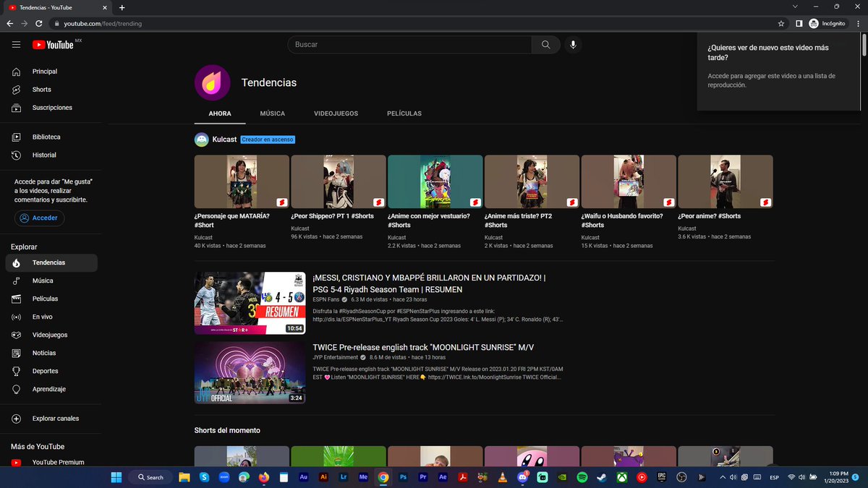Click the Creador en ascenso badge

[268, 140]
